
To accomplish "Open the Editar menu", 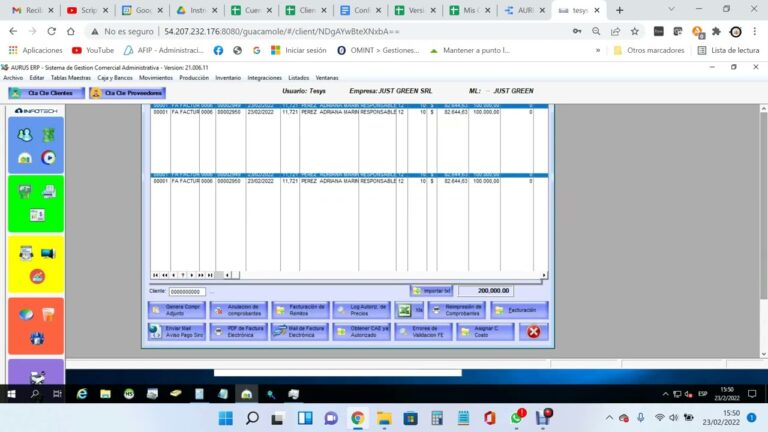I will [x=37, y=78].
